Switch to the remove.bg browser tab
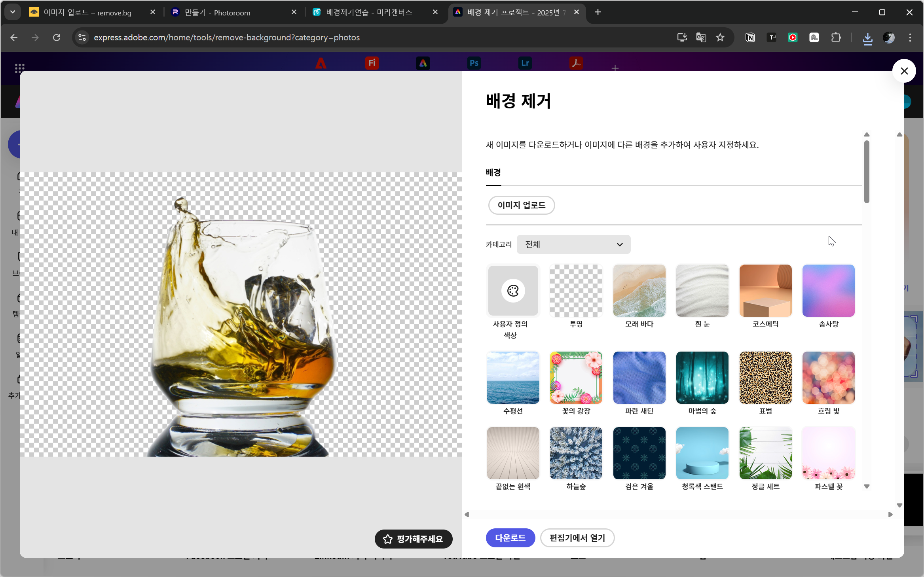The height and width of the screenshot is (577, 924). (x=87, y=13)
